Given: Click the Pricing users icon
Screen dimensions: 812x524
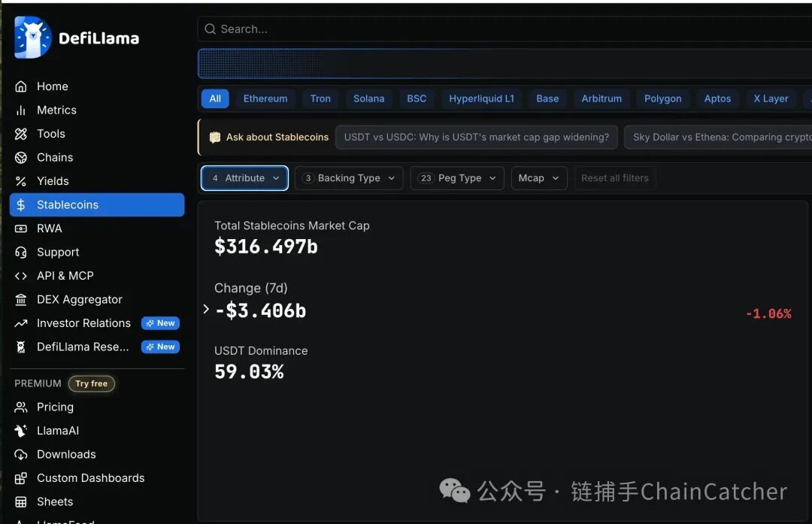Looking at the screenshot, I should [x=21, y=407].
